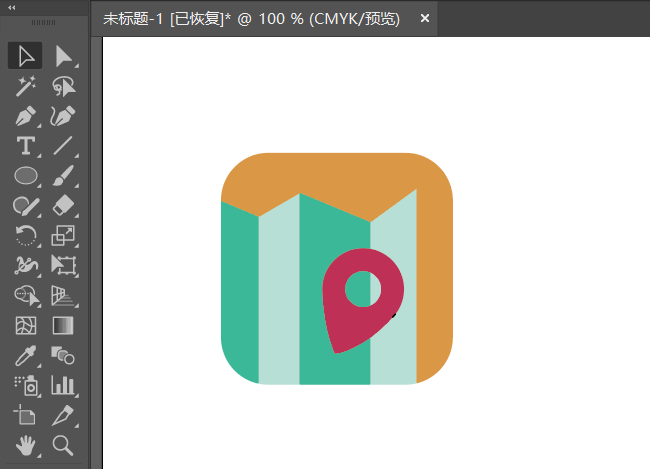This screenshot has height=469, width=650.
Task: Click the tools panel gripper handle
Action: (x=44, y=22)
